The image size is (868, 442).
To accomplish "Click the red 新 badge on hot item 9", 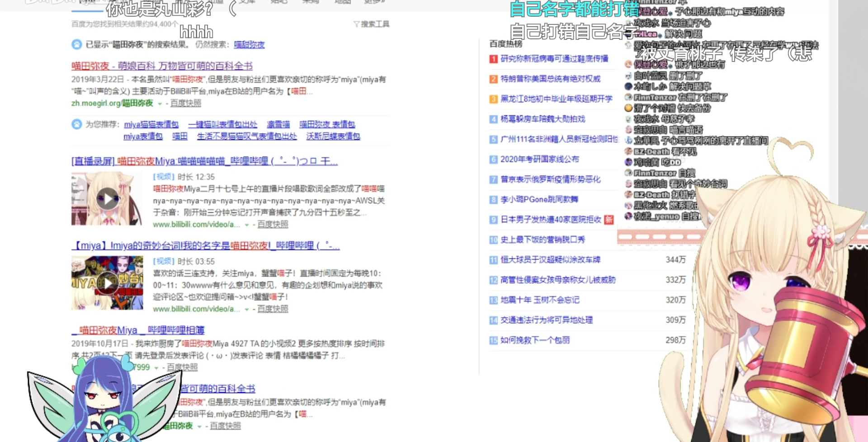I will [609, 220].
